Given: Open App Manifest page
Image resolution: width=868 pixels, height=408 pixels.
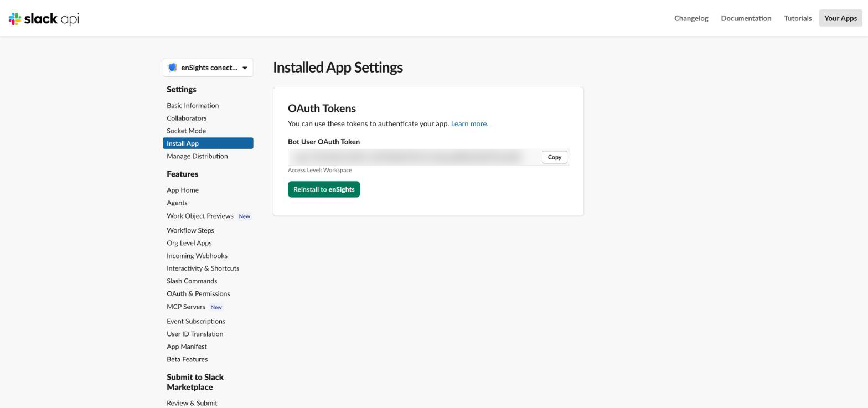Looking at the screenshot, I should (187, 347).
